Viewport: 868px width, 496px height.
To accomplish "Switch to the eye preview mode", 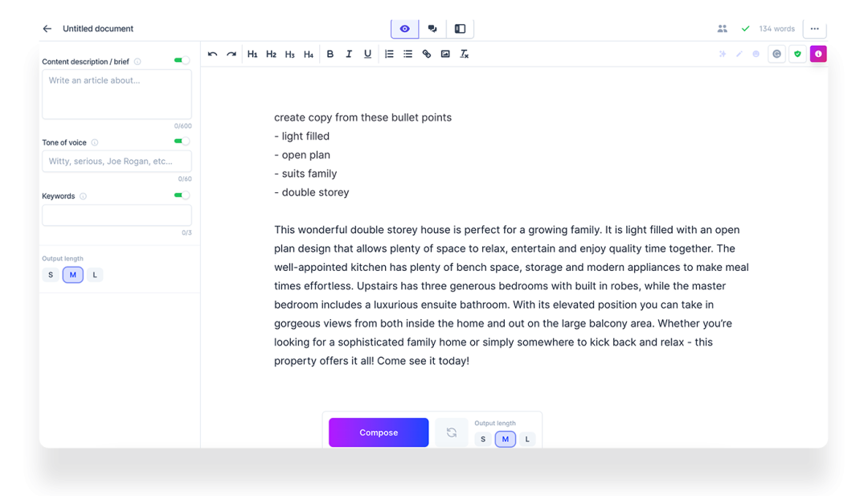I will pyautogui.click(x=404, y=29).
